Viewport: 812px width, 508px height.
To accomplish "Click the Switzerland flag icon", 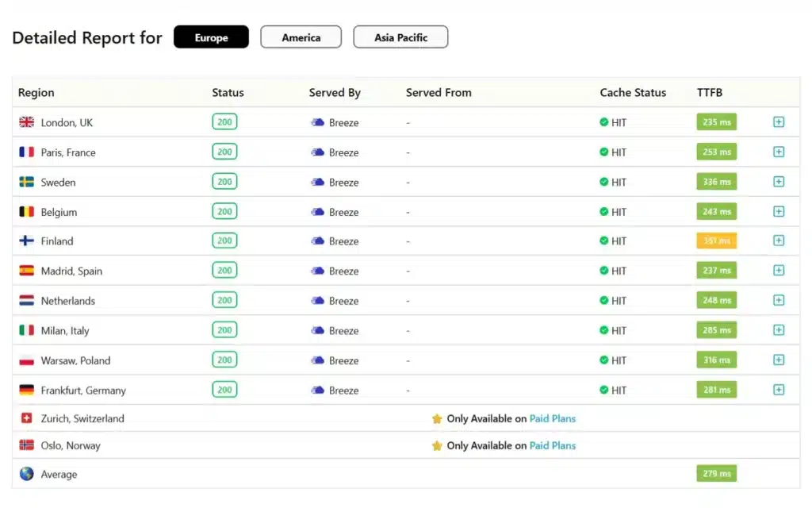I will (26, 418).
